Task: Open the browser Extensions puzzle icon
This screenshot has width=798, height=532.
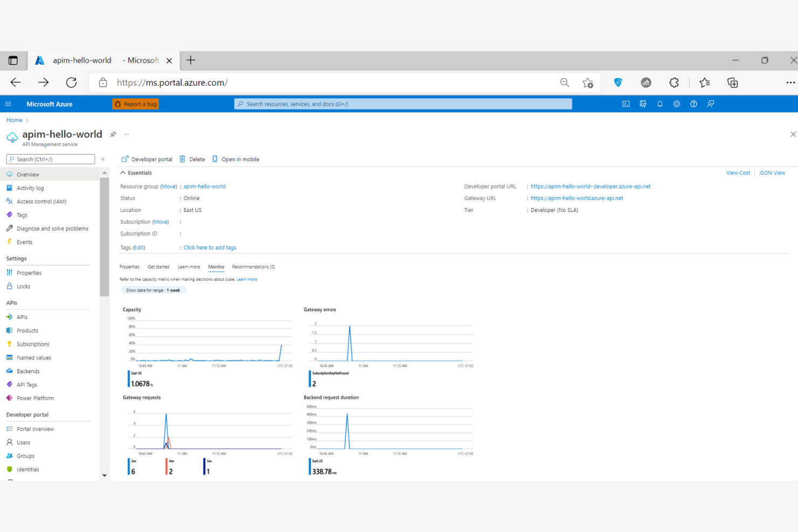Action: [674, 82]
